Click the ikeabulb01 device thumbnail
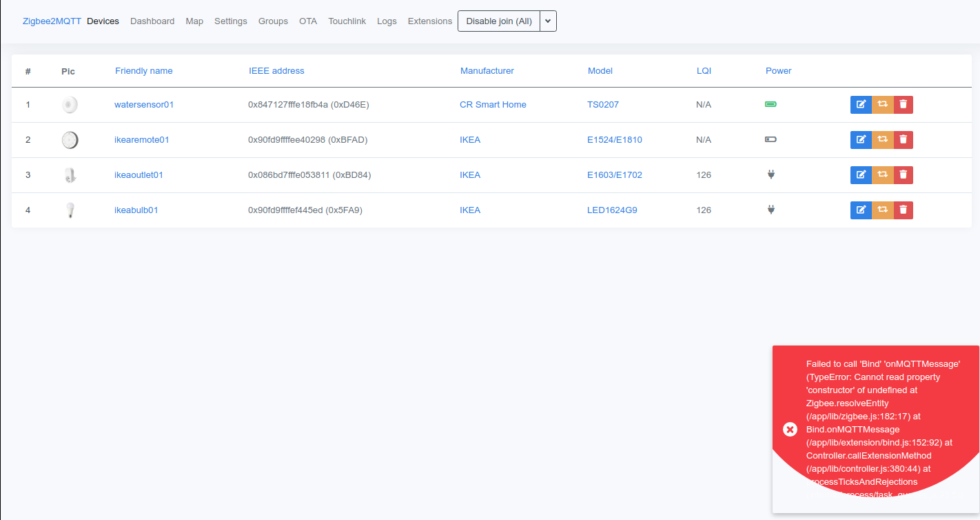The width and height of the screenshot is (980, 520). (x=70, y=210)
